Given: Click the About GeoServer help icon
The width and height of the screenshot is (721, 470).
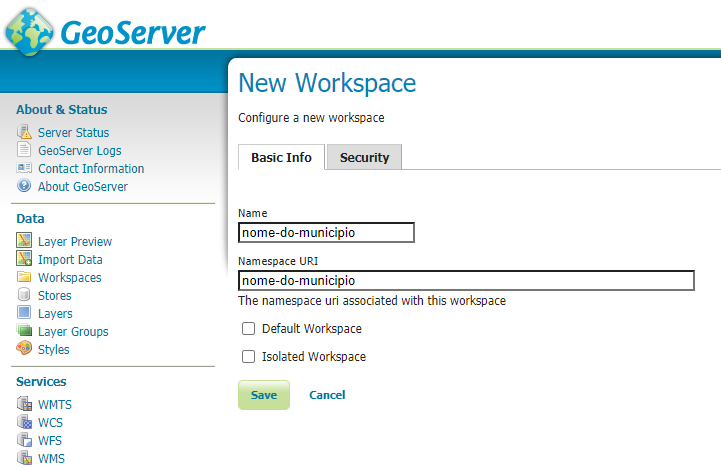Looking at the screenshot, I should [25, 187].
